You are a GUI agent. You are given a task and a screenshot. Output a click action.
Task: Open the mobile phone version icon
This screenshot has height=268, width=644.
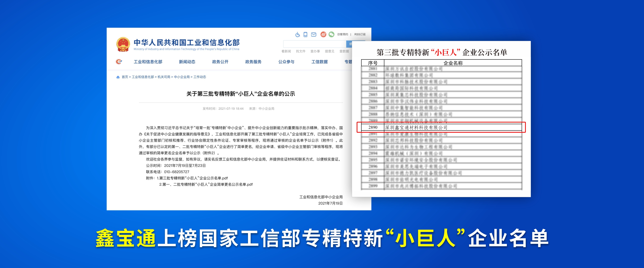pyautogui.click(x=305, y=34)
